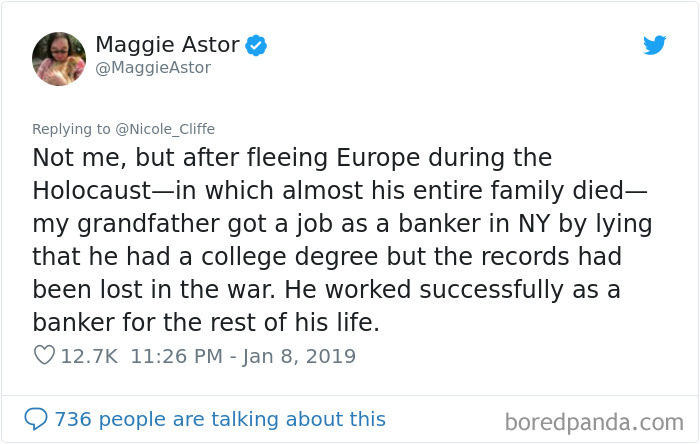The image size is (700, 444).
Task: Like the tweet with heart icon
Action: [44, 355]
